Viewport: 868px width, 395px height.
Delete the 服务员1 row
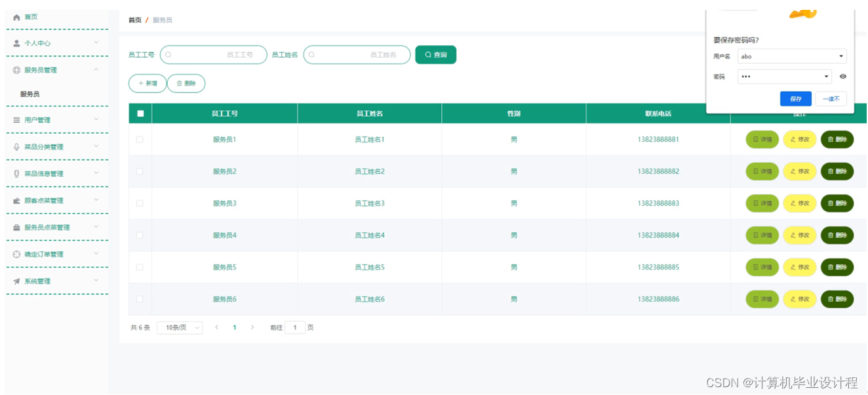click(x=837, y=140)
